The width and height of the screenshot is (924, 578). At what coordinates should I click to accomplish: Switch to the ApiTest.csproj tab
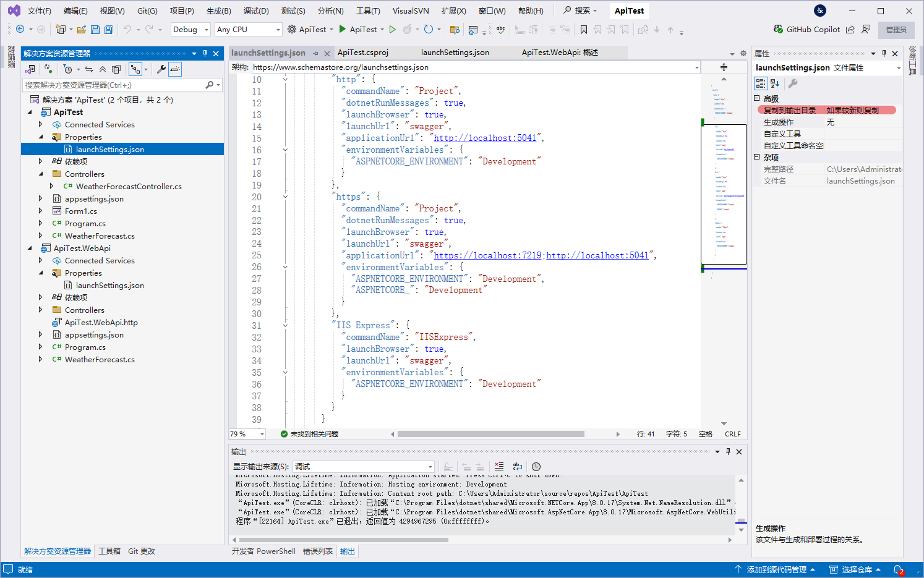pos(362,53)
